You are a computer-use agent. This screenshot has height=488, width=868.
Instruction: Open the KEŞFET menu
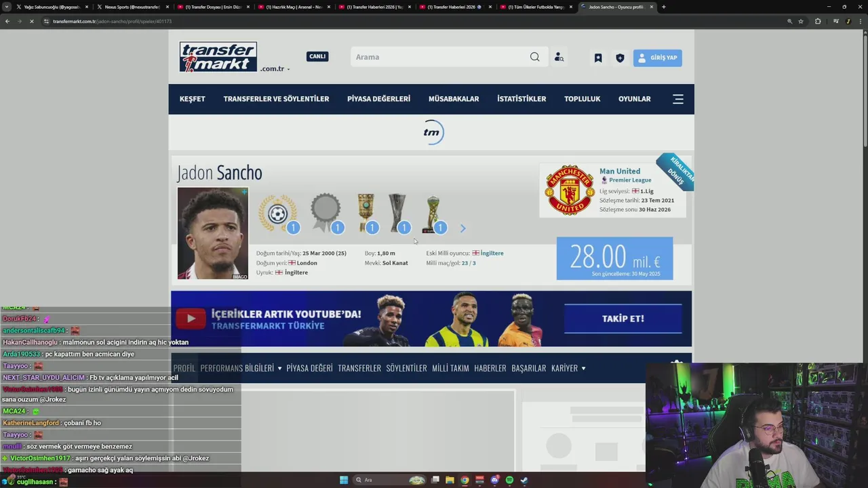193,99
